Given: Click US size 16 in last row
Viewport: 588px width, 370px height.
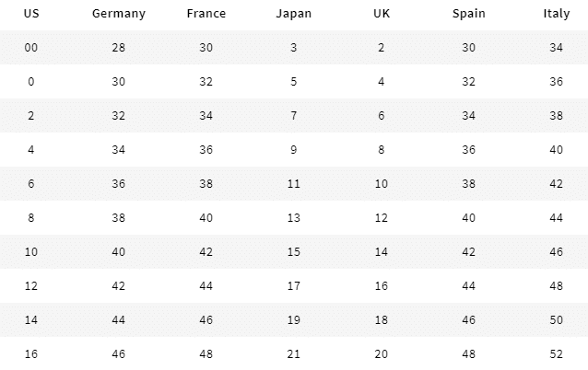Looking at the screenshot, I should tap(31, 353).
